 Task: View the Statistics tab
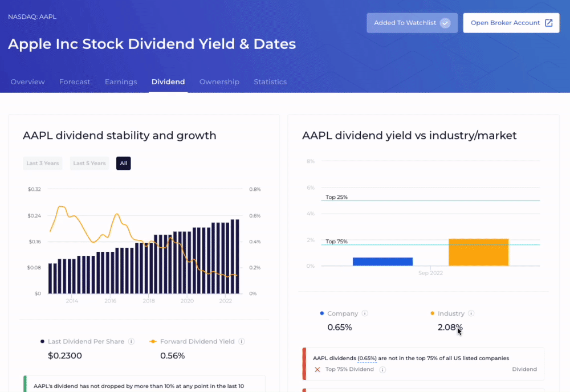(x=270, y=81)
